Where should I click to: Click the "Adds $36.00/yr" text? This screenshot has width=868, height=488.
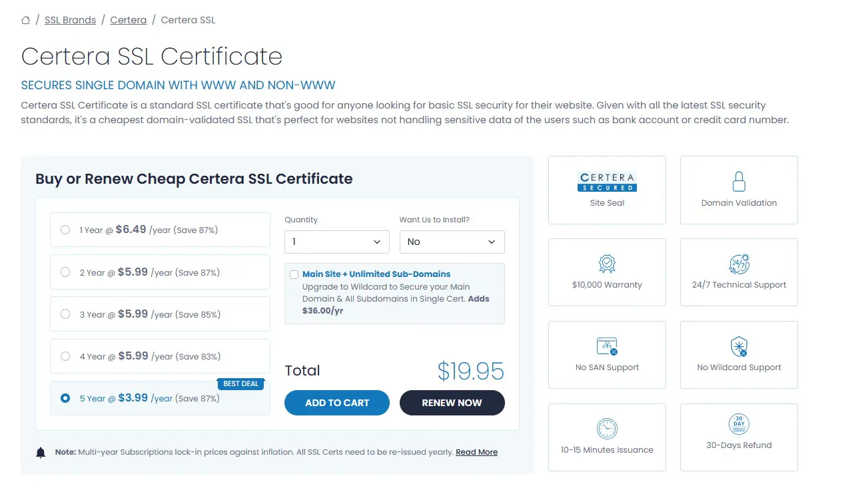tap(396, 305)
